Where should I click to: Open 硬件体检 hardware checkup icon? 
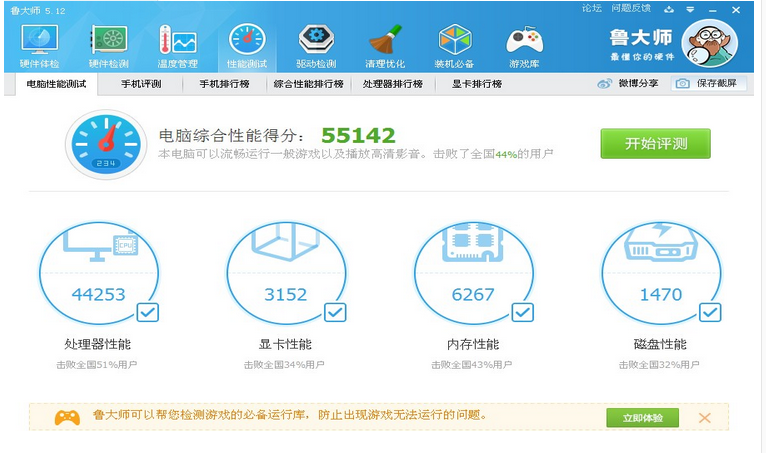pos(40,39)
